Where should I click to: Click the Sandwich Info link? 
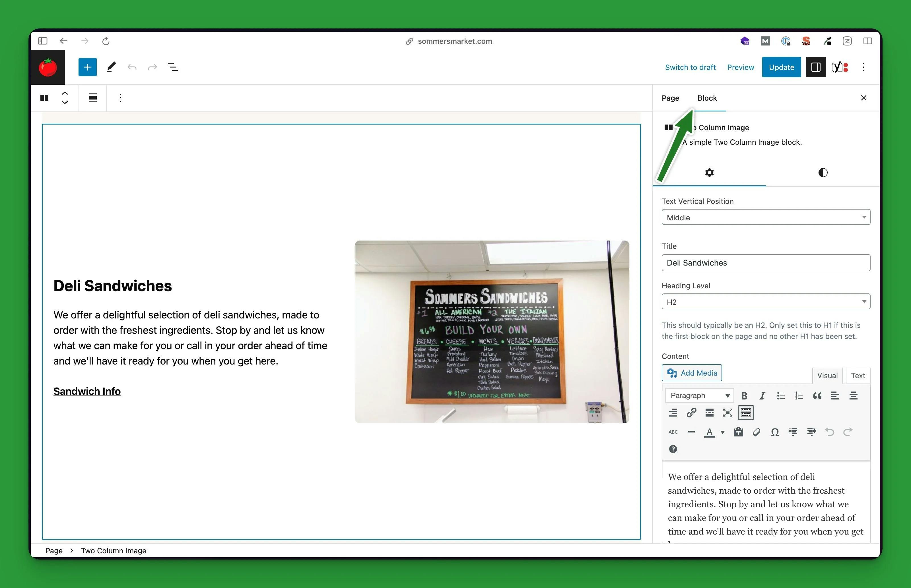pos(87,390)
